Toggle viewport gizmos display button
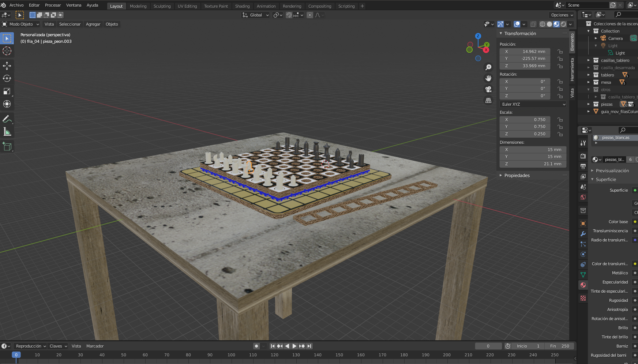The image size is (638, 364). [x=500, y=24]
